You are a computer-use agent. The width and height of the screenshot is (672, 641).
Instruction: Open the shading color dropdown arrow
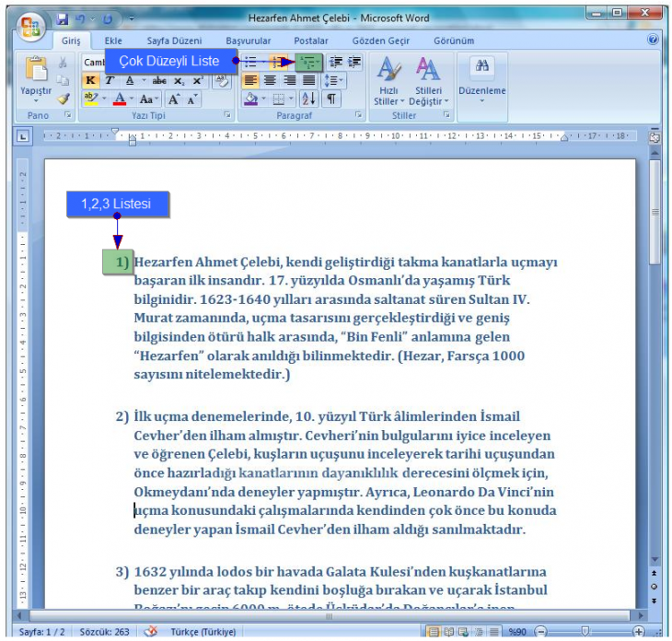click(263, 99)
